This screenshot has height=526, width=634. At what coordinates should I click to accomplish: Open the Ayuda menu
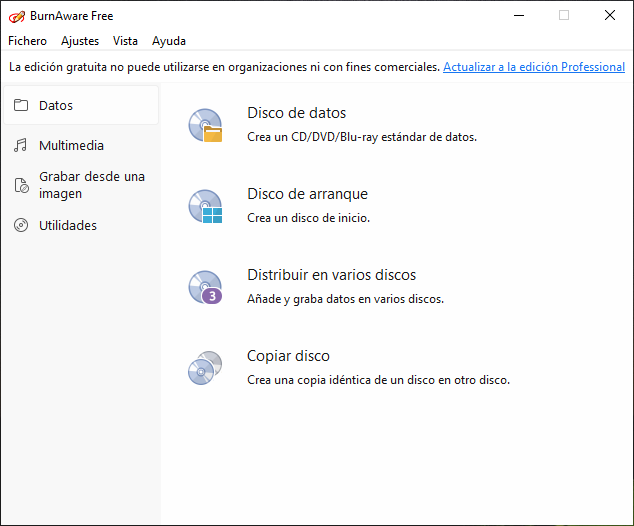tap(169, 41)
